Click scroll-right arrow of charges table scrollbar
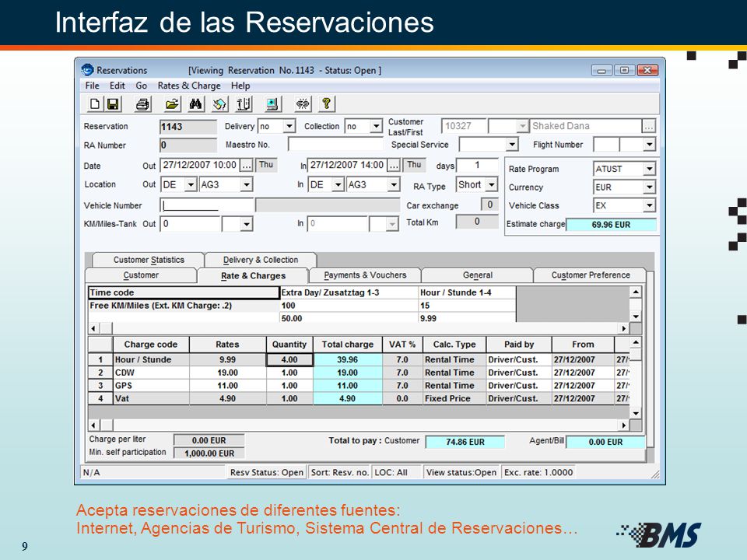This screenshot has width=747, height=560. tap(623, 425)
